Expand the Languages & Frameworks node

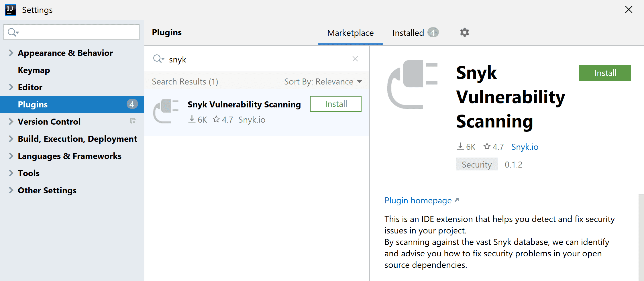pyautogui.click(x=11, y=156)
